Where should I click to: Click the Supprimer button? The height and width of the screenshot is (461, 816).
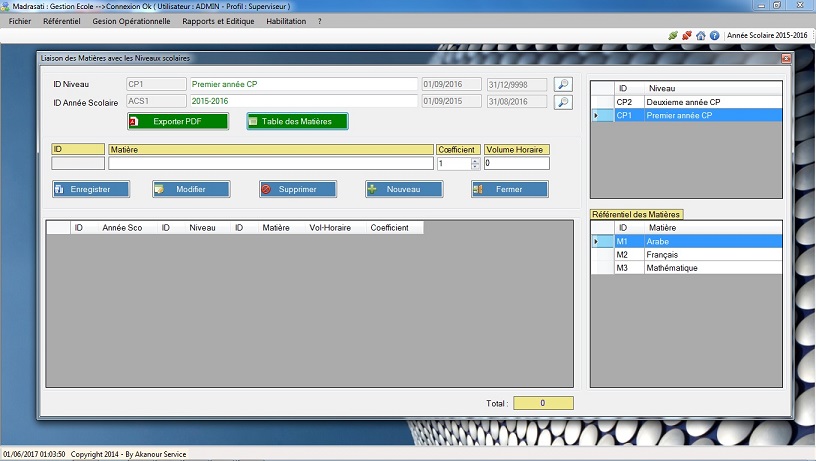coord(298,189)
